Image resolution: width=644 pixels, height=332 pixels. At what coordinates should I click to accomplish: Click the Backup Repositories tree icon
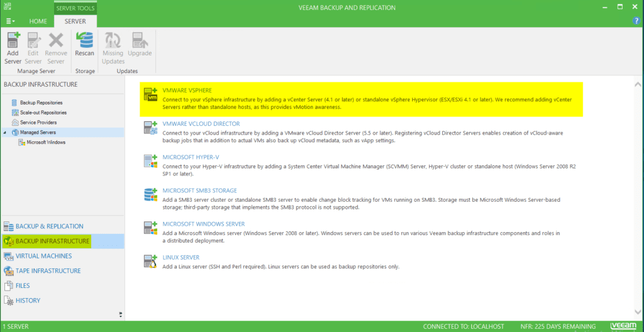(15, 102)
